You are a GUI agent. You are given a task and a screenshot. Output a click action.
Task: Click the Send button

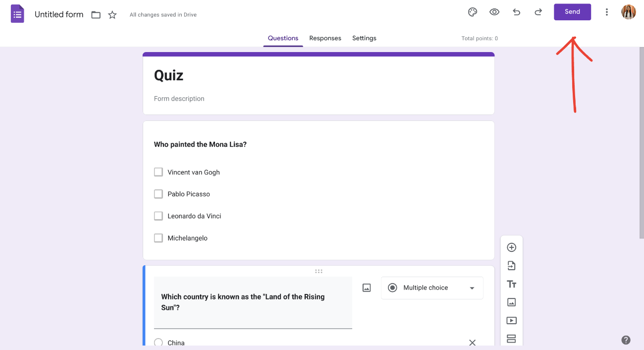point(572,11)
